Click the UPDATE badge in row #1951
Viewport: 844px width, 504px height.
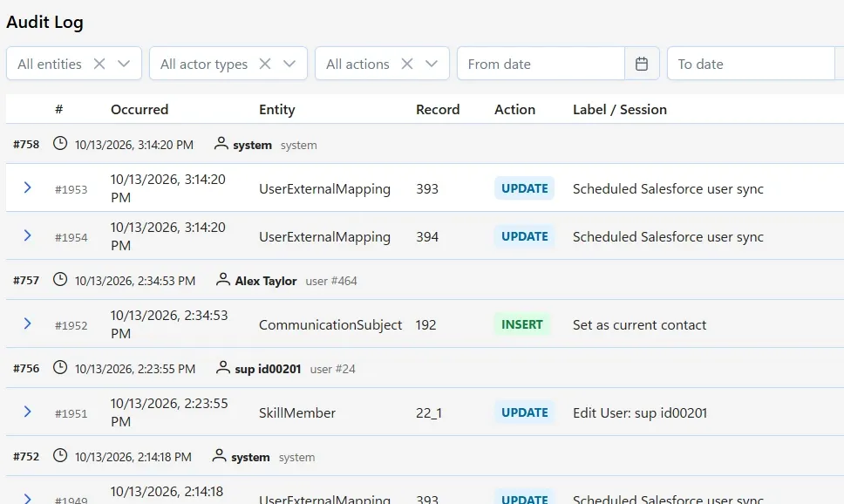pos(524,412)
